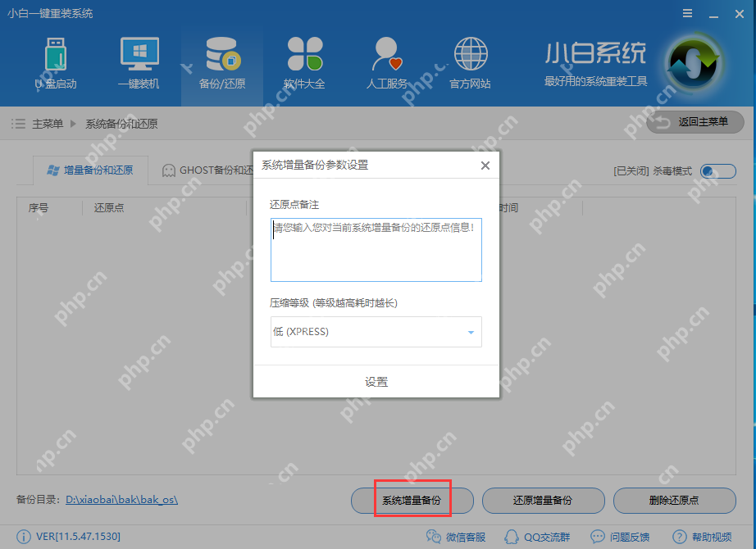Toggle the 杀毒模式 antivirus mode switch
Viewport: 756px width, 549px height.
coord(718,171)
